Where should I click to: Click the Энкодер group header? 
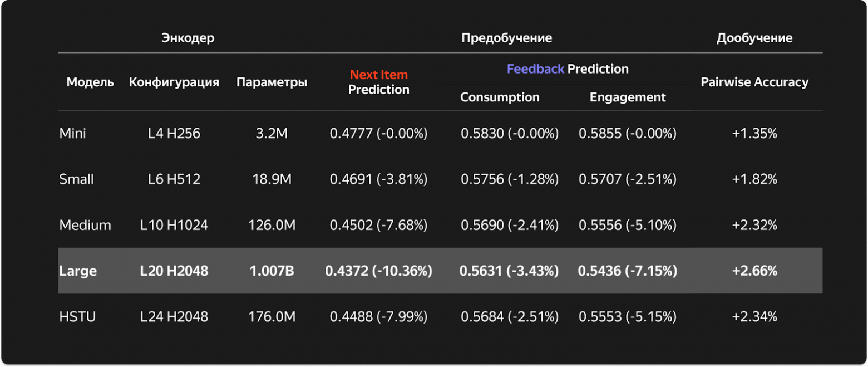[x=188, y=38]
